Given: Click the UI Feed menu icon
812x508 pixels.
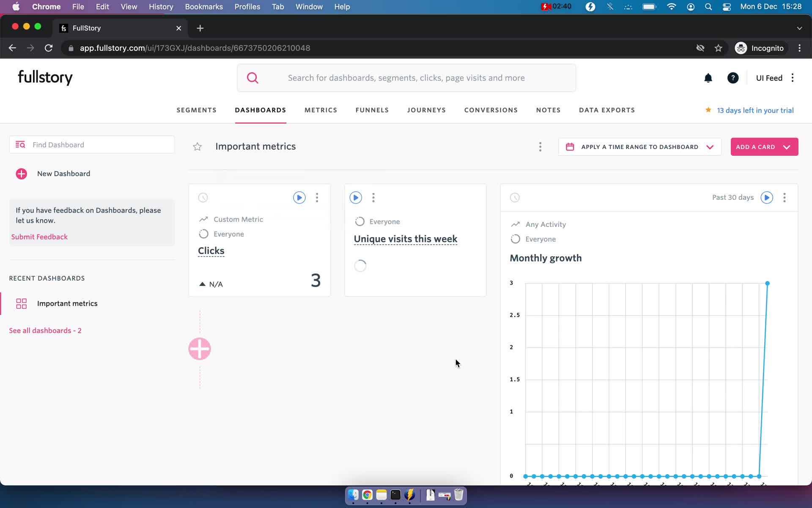Looking at the screenshot, I should coord(793,77).
